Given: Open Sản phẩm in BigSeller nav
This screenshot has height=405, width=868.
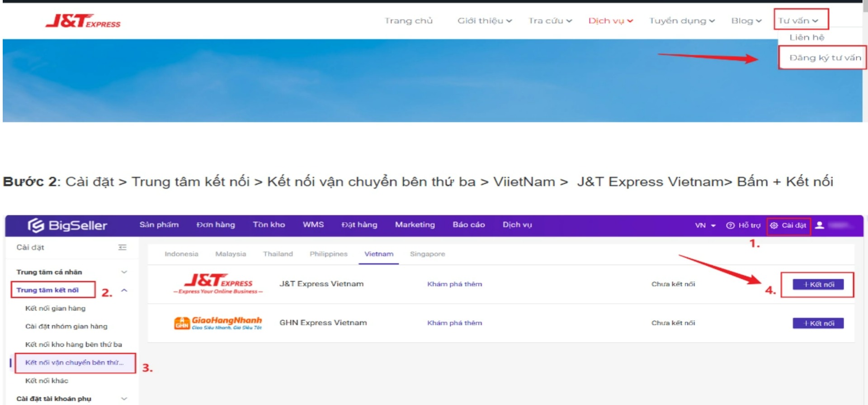Looking at the screenshot, I should coord(159,225).
